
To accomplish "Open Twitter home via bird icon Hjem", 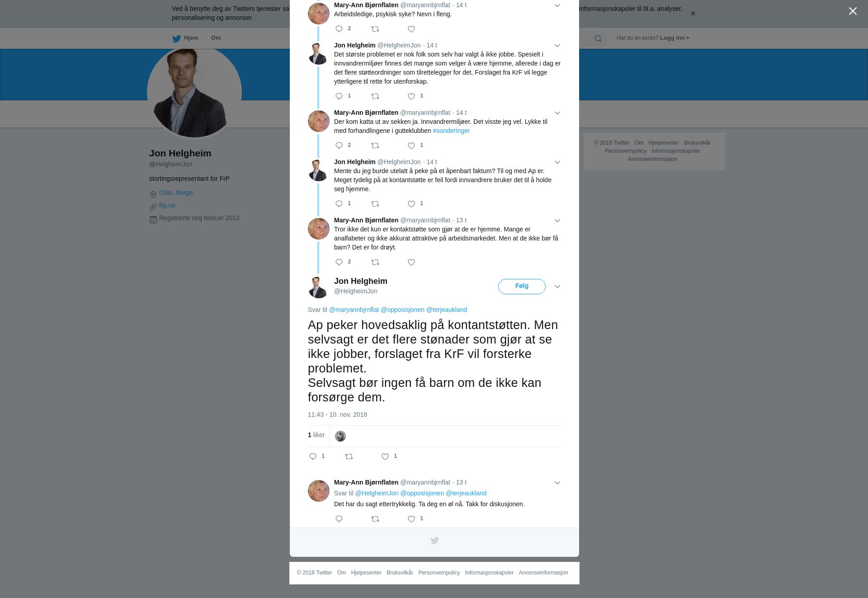I will point(185,38).
